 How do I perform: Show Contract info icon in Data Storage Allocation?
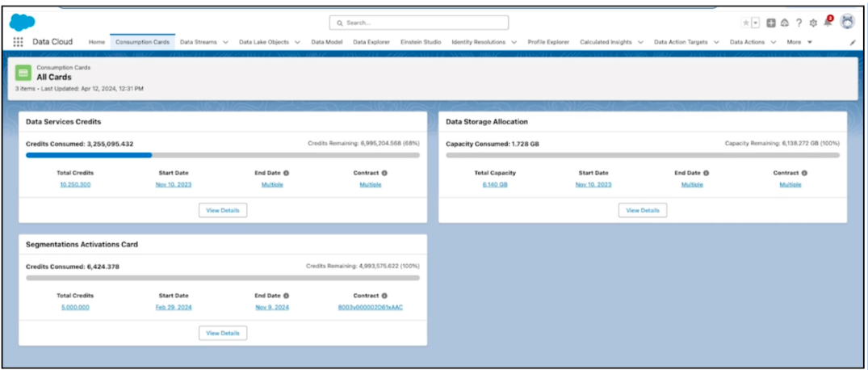(x=804, y=173)
